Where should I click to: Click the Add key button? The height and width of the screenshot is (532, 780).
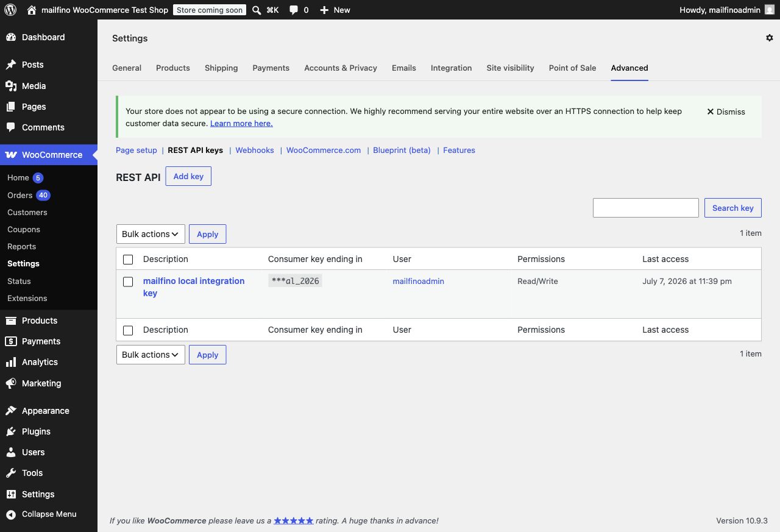coord(188,176)
